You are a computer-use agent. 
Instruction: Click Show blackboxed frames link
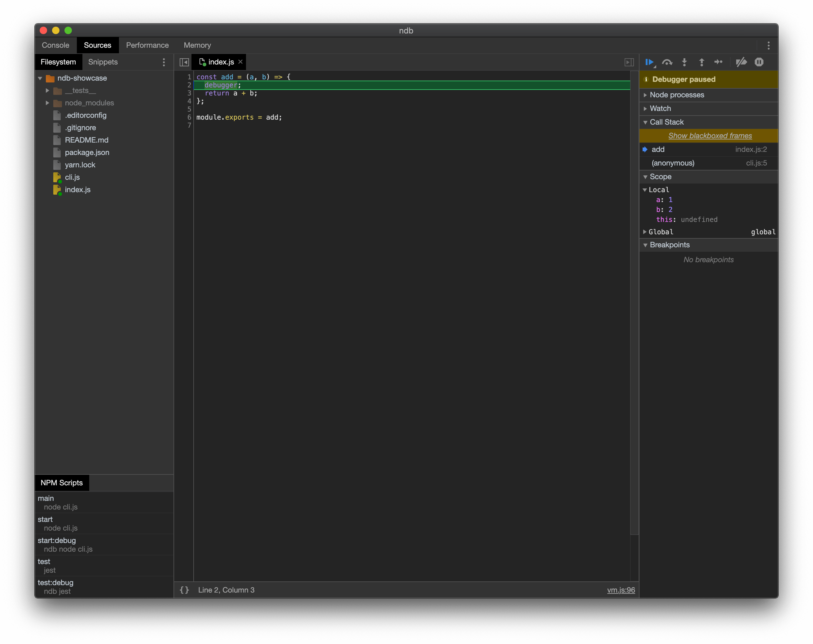[x=710, y=136]
